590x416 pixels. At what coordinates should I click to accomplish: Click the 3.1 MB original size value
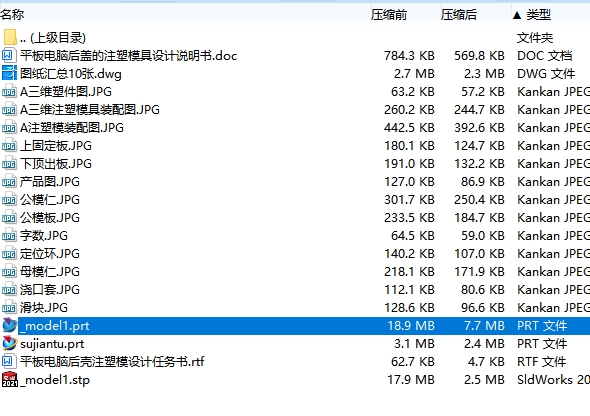point(414,344)
